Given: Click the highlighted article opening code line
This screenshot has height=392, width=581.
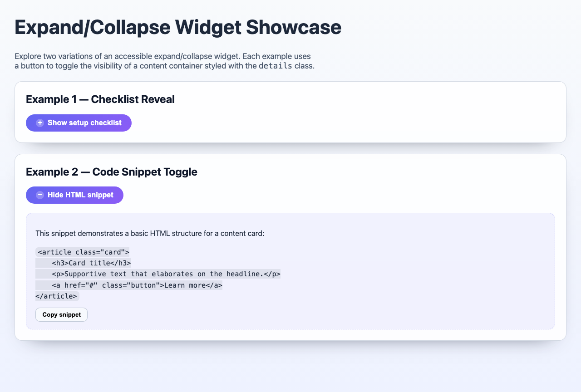Looking at the screenshot, I should pyautogui.click(x=83, y=252).
